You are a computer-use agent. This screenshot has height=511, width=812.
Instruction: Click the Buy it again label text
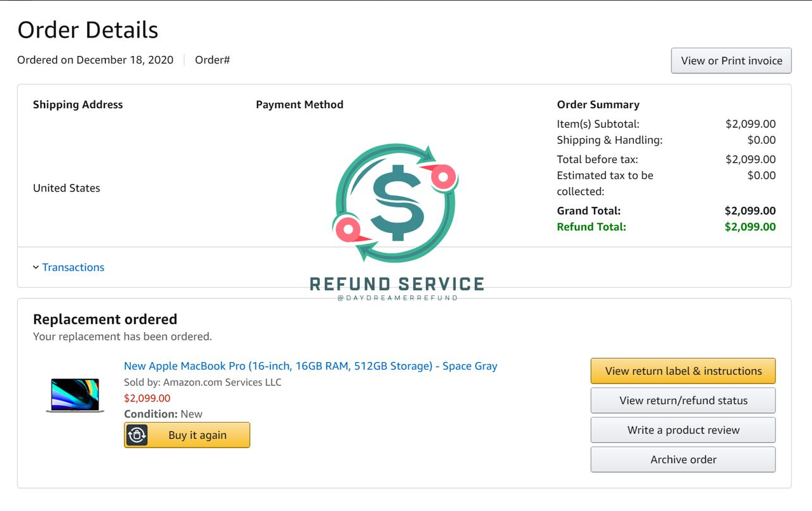click(197, 435)
